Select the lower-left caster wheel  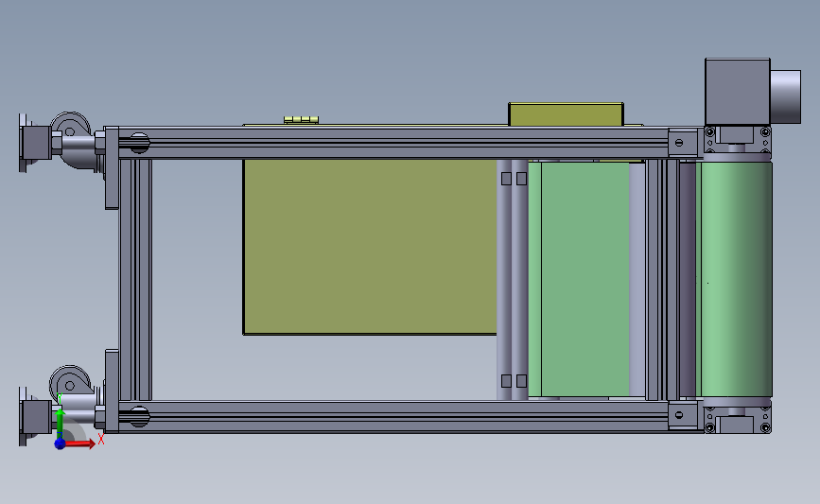(x=70, y=383)
